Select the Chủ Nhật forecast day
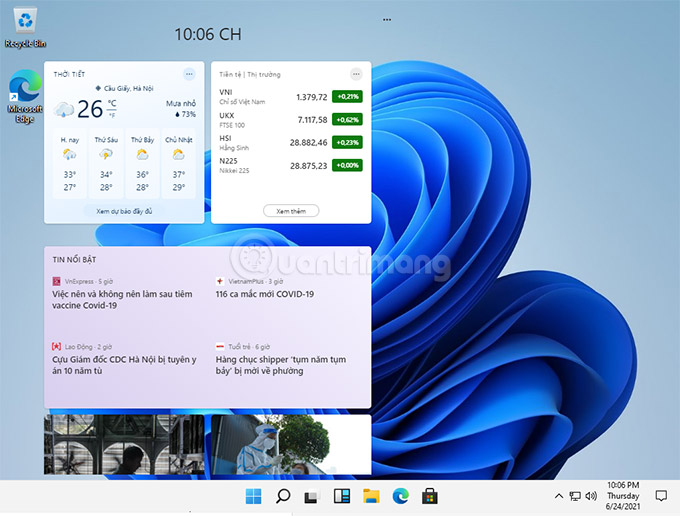The width and height of the screenshot is (680, 516). tap(179, 163)
